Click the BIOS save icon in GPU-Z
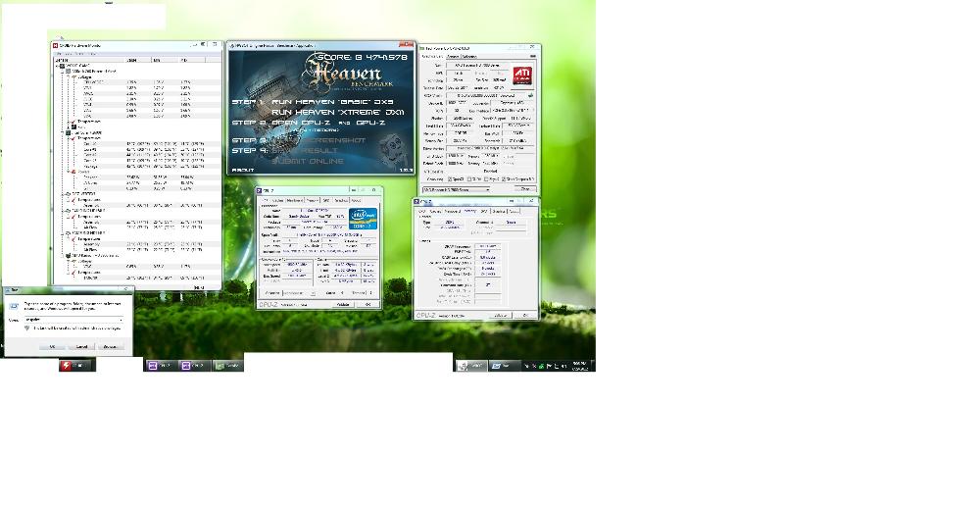 (x=530, y=96)
